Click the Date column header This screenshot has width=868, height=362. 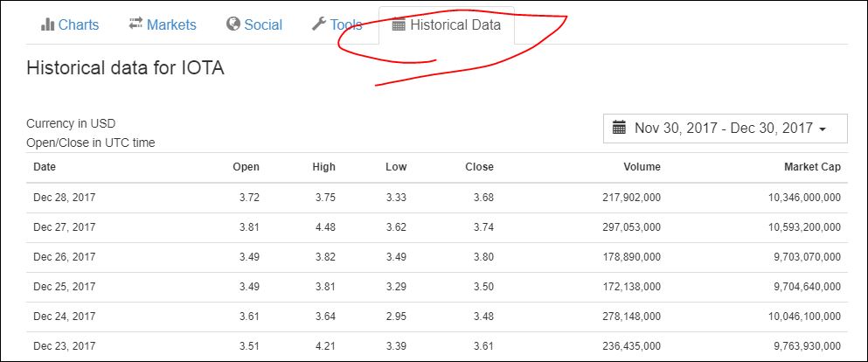tap(45, 167)
